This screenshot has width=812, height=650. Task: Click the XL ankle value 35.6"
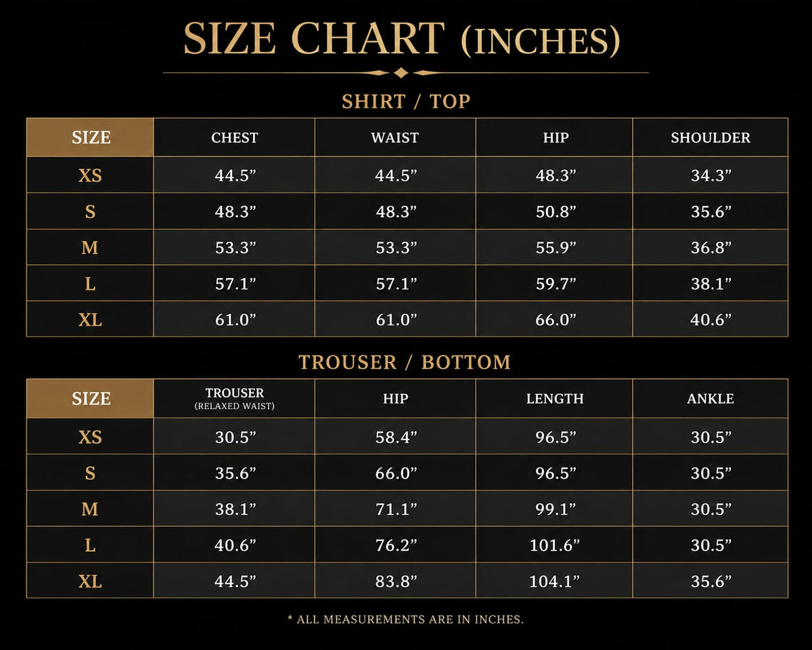tap(711, 581)
